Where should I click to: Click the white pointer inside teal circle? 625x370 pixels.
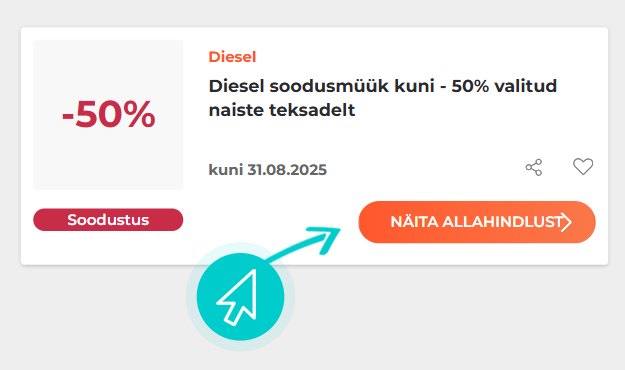tap(238, 297)
